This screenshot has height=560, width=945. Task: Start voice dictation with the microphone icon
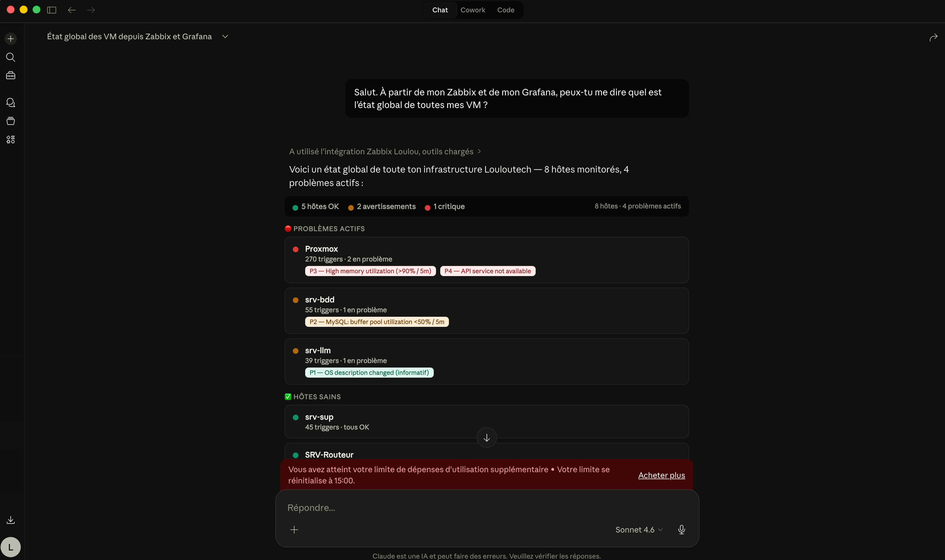click(681, 529)
